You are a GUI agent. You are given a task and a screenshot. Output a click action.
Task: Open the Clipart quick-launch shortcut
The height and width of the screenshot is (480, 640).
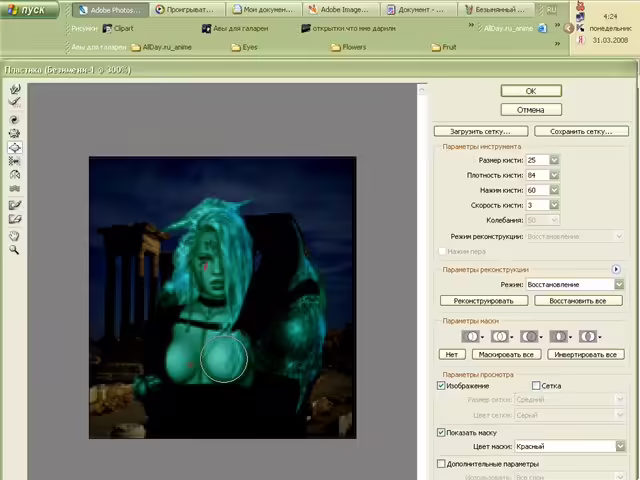[x=118, y=28]
